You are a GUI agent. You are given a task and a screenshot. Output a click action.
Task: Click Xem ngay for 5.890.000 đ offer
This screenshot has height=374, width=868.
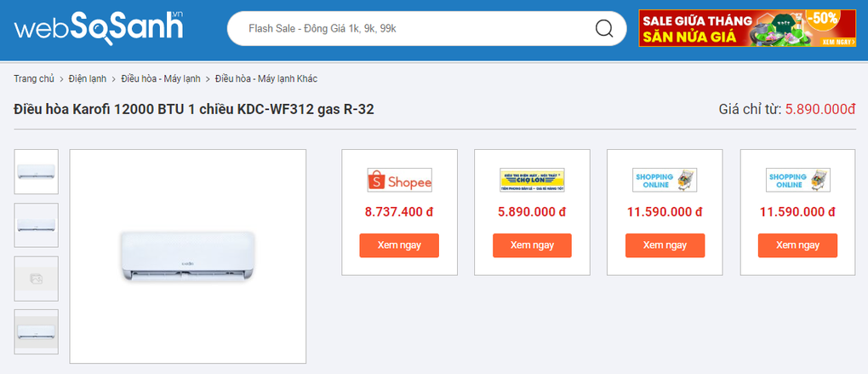pyautogui.click(x=532, y=245)
